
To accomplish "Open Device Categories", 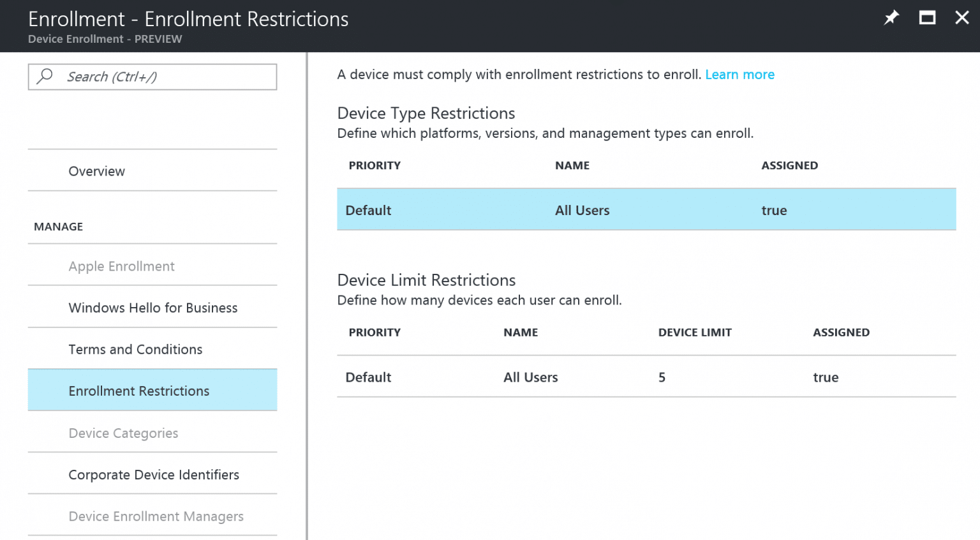I will tap(123, 433).
